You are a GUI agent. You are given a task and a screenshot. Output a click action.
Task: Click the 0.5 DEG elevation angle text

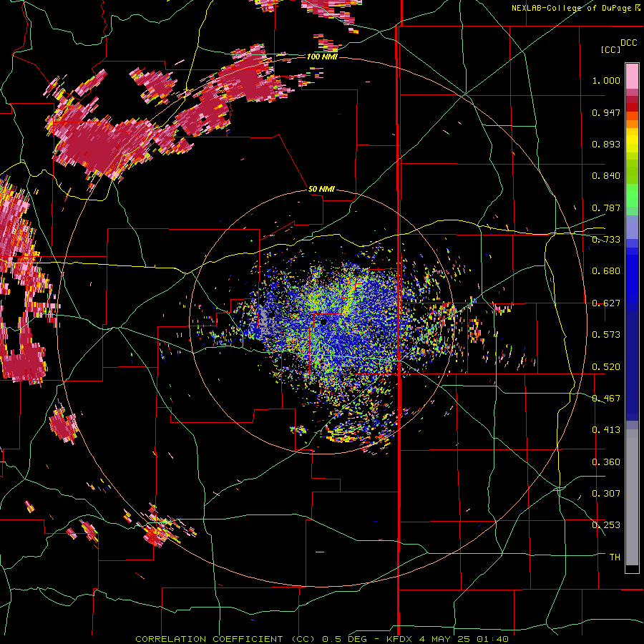[344, 639]
